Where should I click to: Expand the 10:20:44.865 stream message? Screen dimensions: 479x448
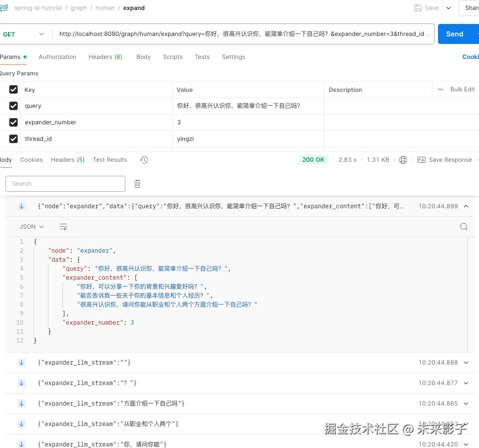click(466, 404)
